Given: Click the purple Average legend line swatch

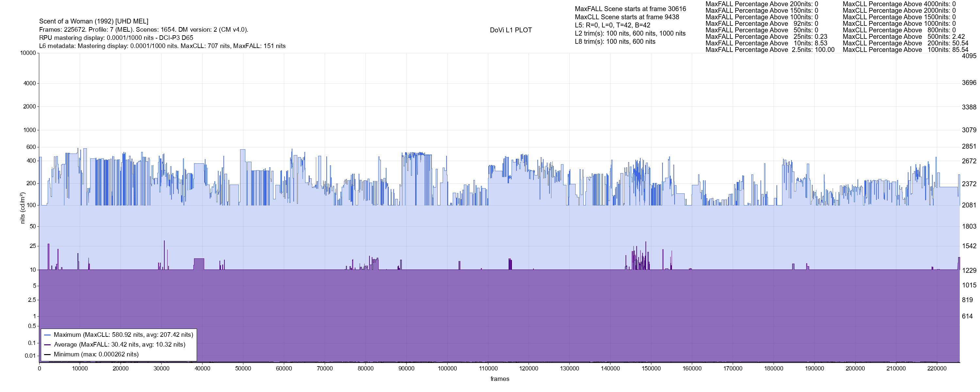Looking at the screenshot, I should pyautogui.click(x=47, y=345).
